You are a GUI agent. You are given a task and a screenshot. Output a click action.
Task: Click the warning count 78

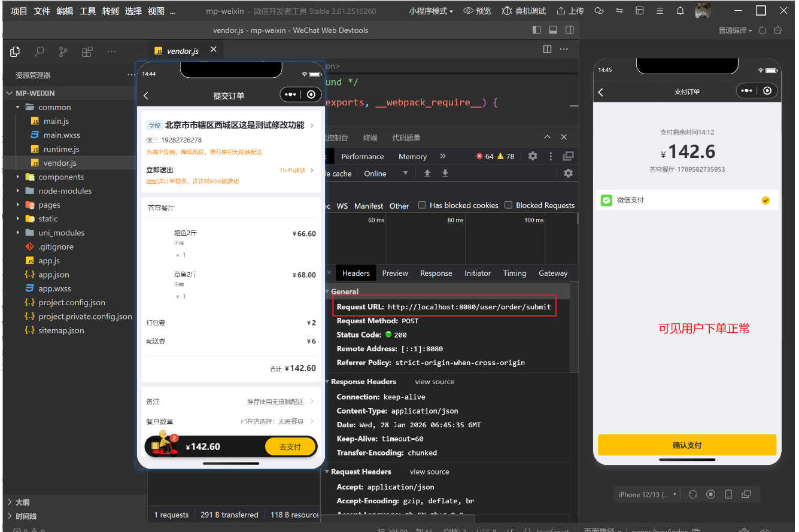(506, 156)
